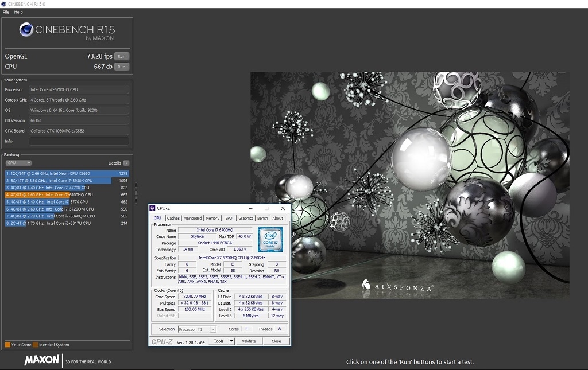Run the OpenGL benchmark test

coord(122,57)
